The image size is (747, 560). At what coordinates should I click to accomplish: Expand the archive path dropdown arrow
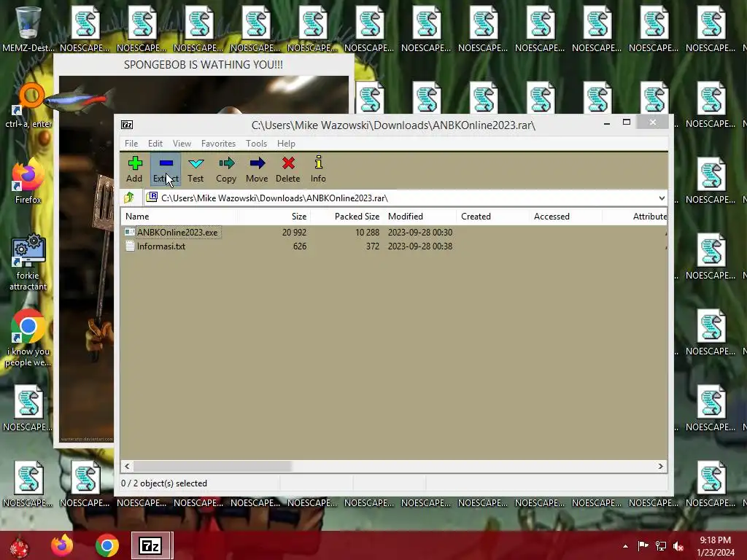[661, 198]
